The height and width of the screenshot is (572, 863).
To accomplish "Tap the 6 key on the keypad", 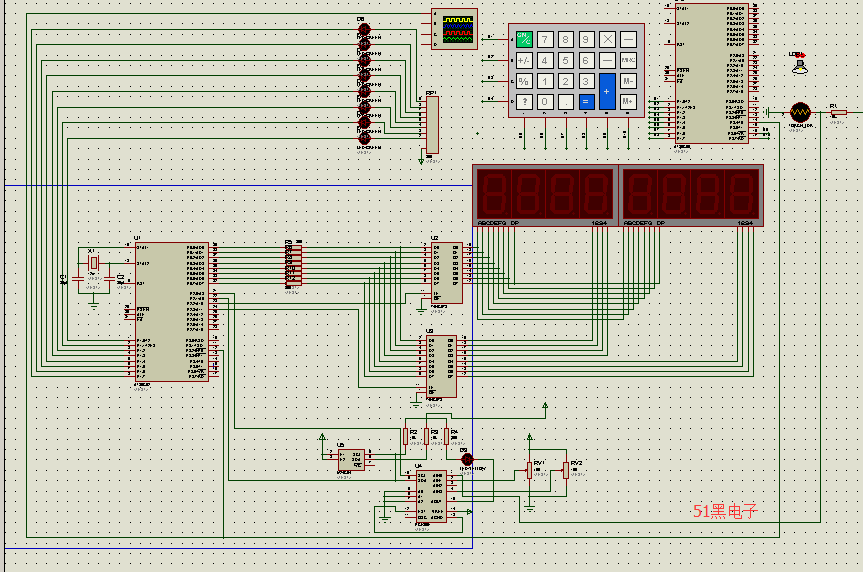I will click(586, 61).
